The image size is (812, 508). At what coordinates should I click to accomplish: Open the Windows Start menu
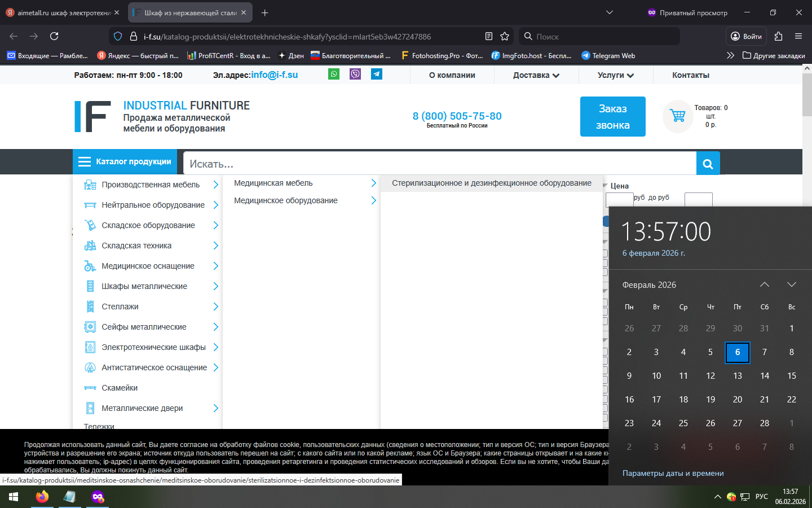click(x=14, y=497)
